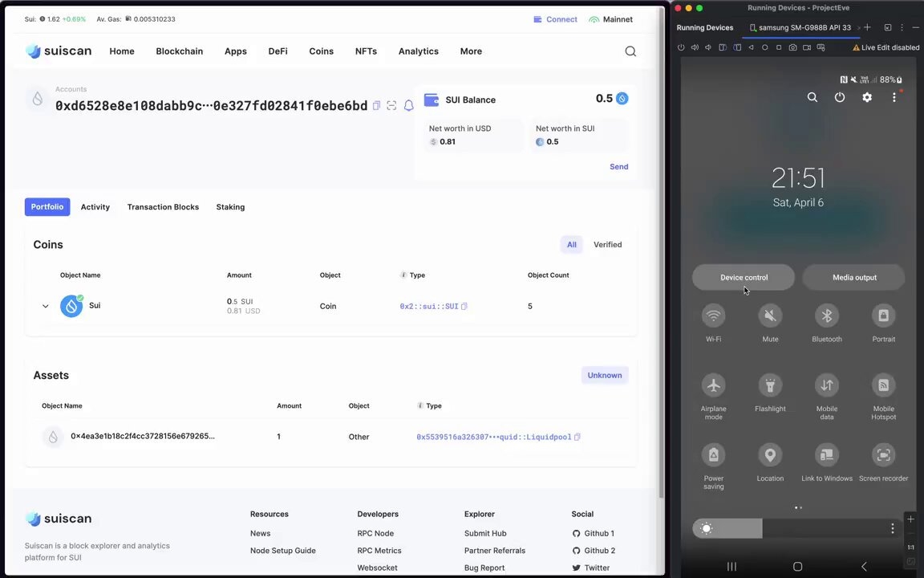Click the Send button on SUI Balance card

click(x=618, y=166)
